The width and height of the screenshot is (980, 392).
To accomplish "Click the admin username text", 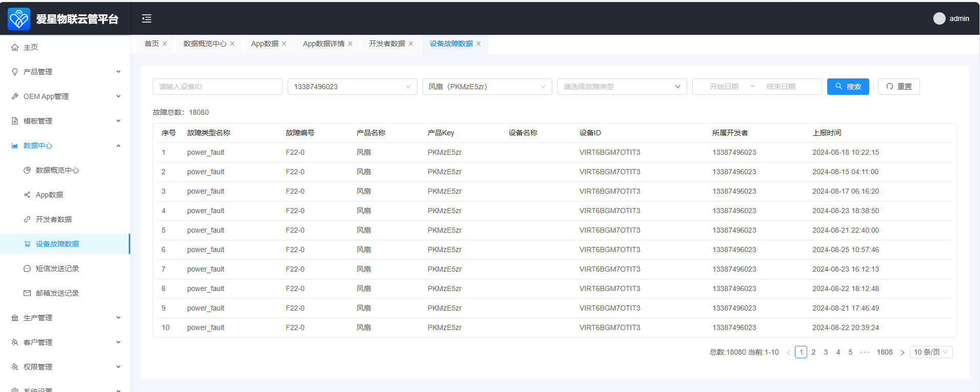I will [959, 18].
